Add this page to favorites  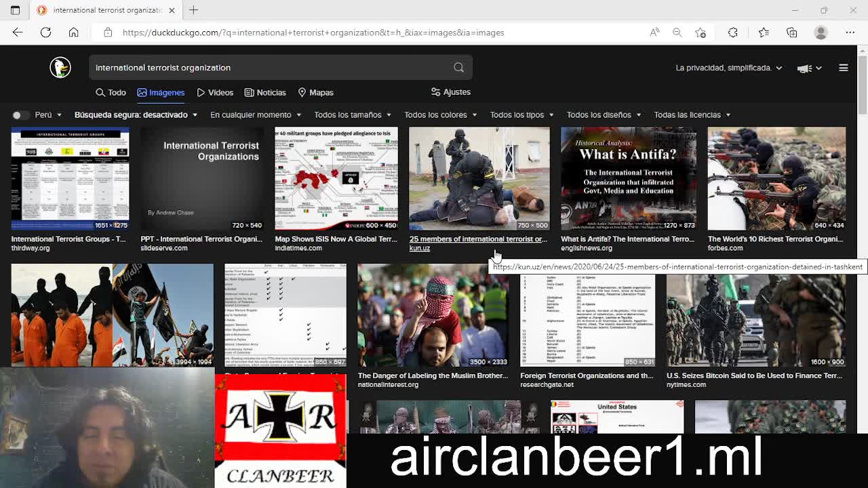point(701,33)
